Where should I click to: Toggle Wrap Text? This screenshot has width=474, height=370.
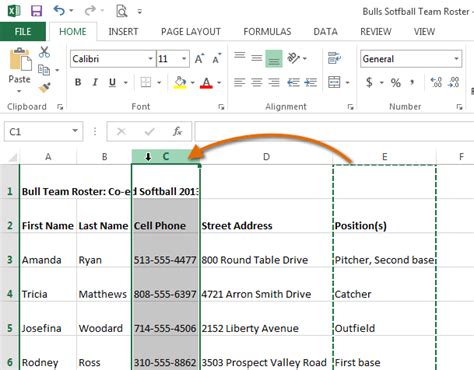(334, 58)
